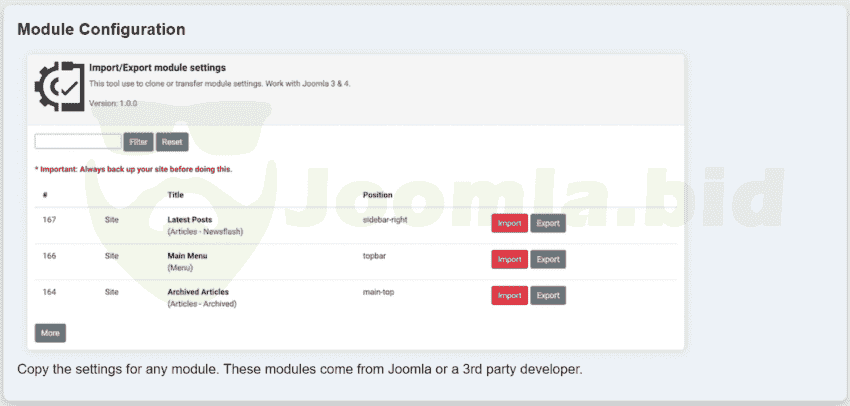The height and width of the screenshot is (406, 850).
Task: Click module ID 164 in the list
Action: tap(49, 292)
